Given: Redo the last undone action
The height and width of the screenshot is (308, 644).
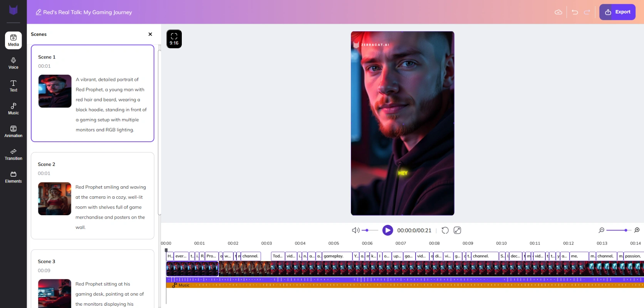Looking at the screenshot, I should (587, 12).
